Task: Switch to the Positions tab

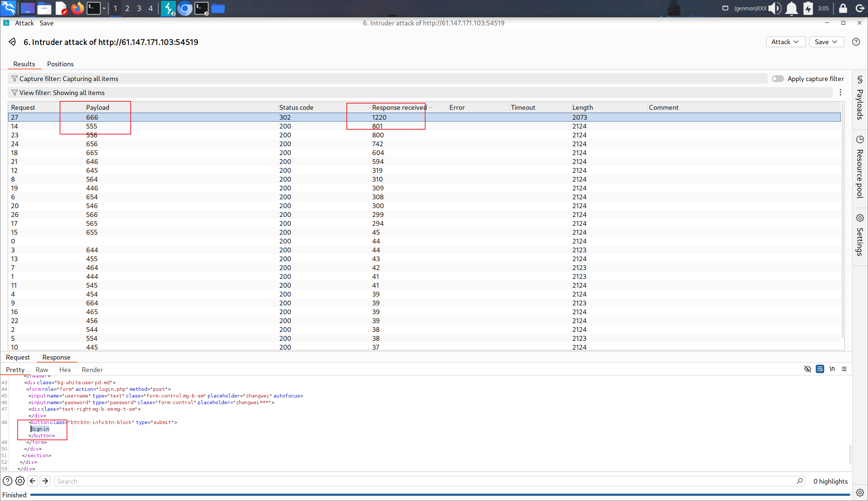Action: coord(60,64)
